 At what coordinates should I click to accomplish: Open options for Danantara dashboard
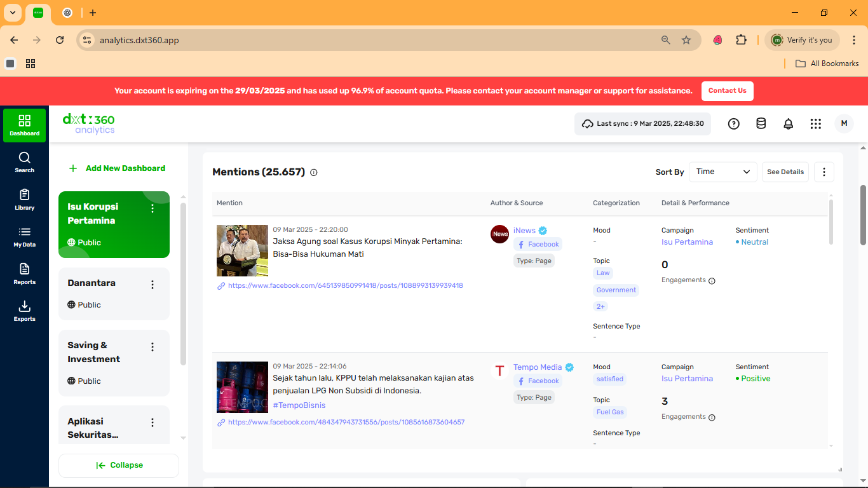tap(153, 285)
